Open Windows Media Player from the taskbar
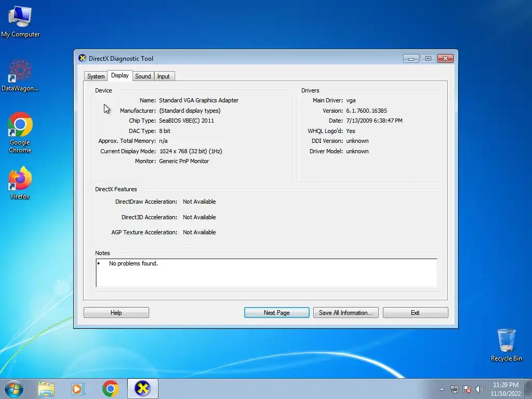532x399 pixels. 78,389
